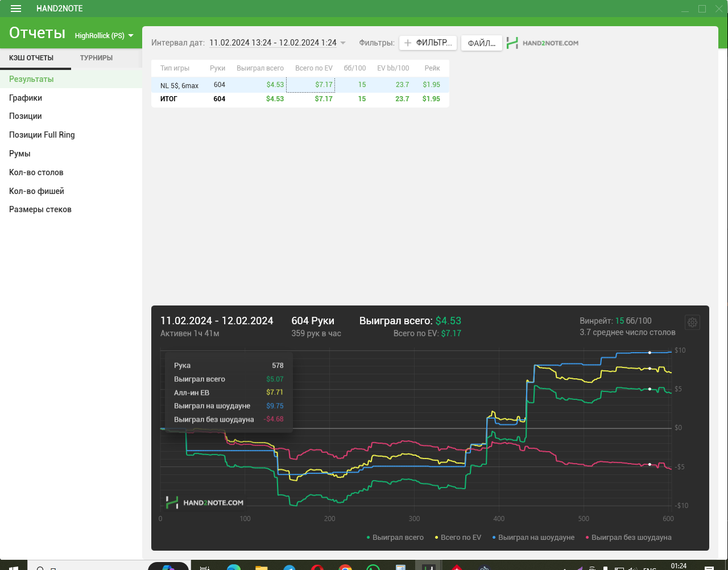Sort by the Тип игры column header
The width and height of the screenshot is (728, 570).
[x=175, y=68]
